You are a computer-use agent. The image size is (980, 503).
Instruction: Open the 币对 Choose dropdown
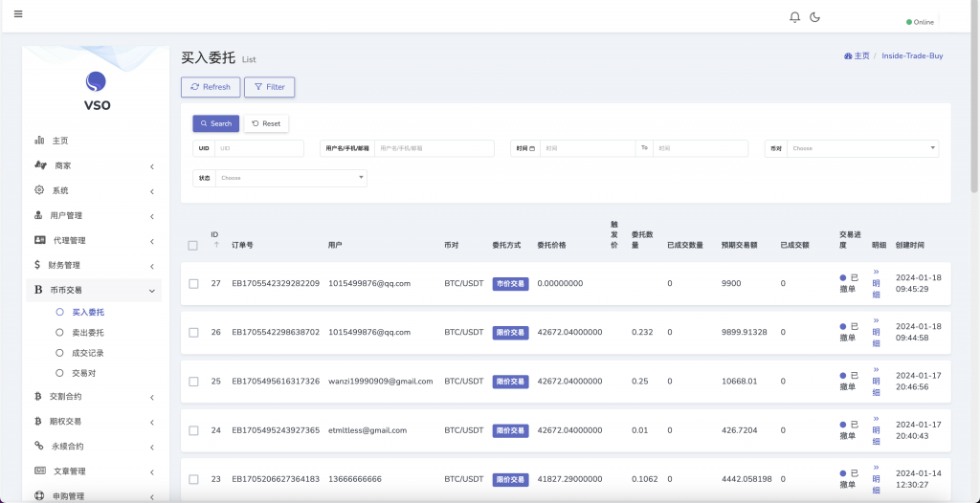[861, 148]
